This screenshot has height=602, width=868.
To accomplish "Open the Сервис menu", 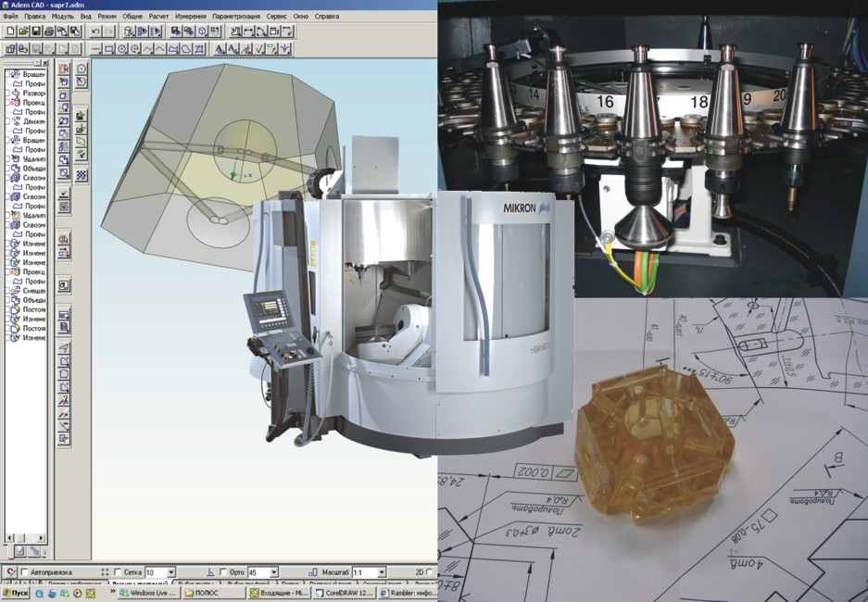I will click(277, 16).
